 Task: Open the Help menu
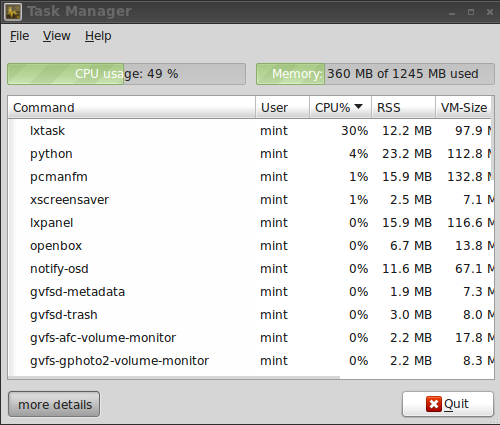tap(98, 36)
